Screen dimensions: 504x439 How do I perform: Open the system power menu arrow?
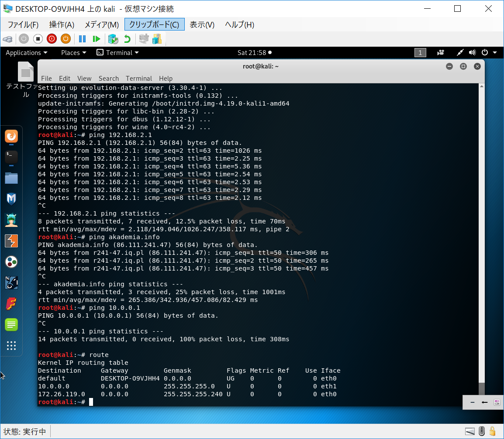pyautogui.click(x=494, y=53)
